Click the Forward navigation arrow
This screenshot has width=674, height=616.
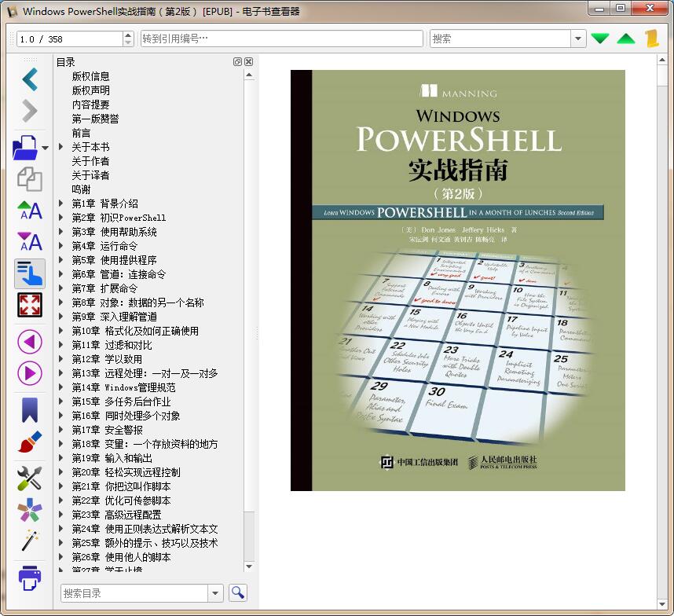30,111
